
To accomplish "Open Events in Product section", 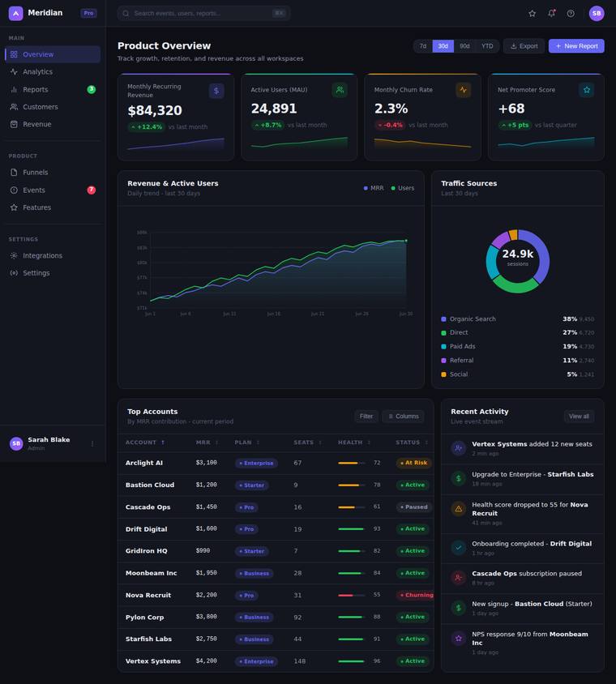I will pyautogui.click(x=53, y=190).
